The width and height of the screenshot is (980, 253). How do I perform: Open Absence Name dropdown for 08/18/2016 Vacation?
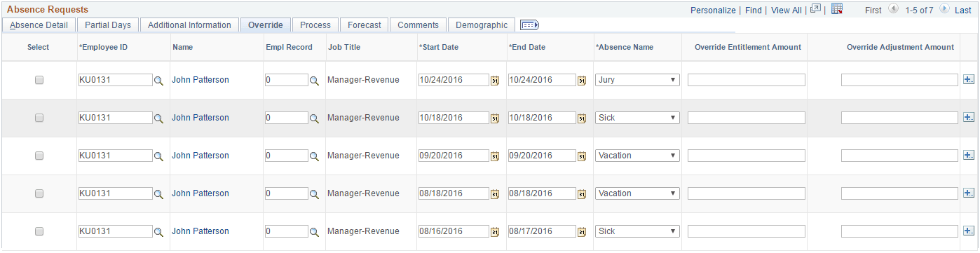pyautogui.click(x=638, y=193)
